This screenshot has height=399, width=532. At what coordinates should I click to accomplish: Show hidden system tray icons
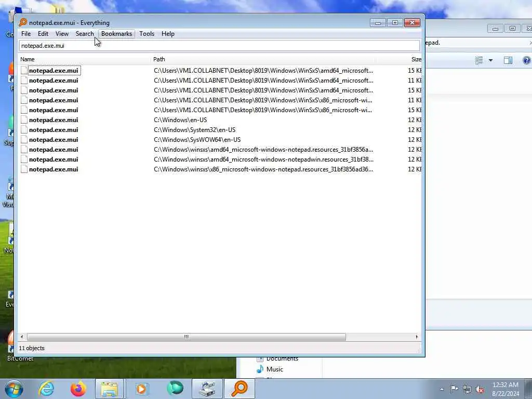tap(442, 389)
